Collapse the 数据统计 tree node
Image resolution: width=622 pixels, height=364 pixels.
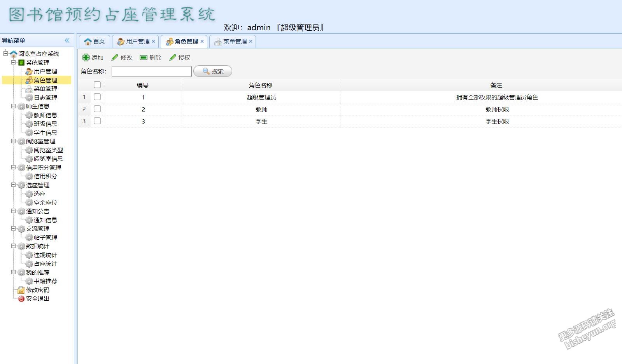point(13,246)
